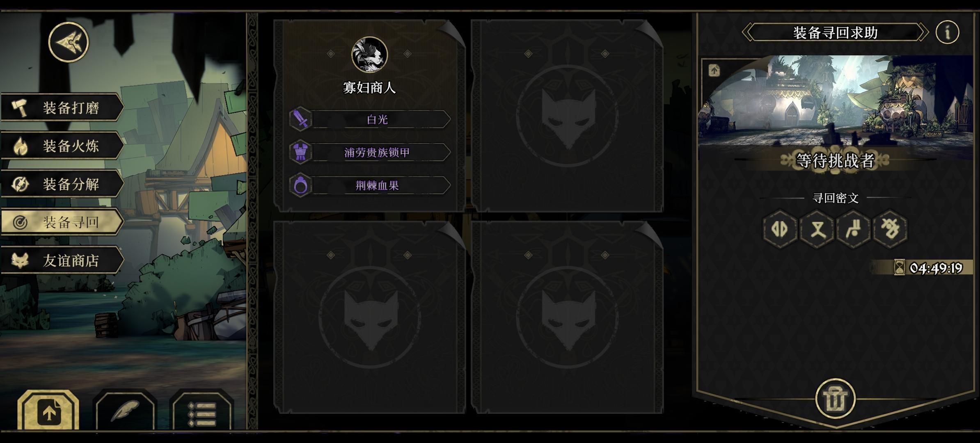Select the 荆棘血果 ring item
The image size is (980, 443).
pos(370,186)
